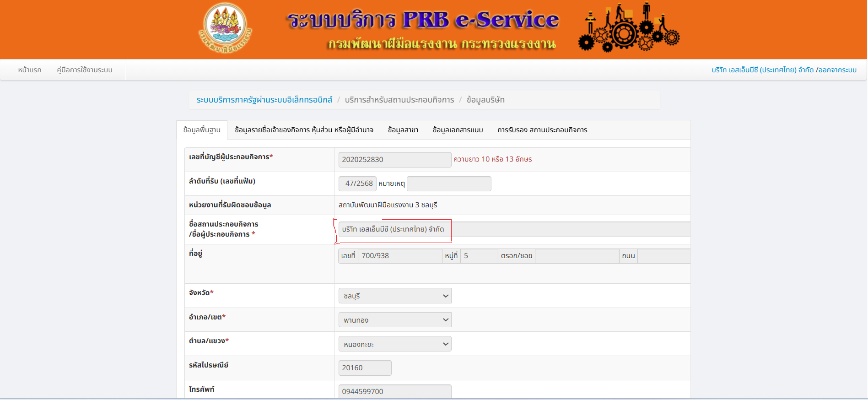
Task: Click the หมู่ที่ field containing 5
Action: (479, 256)
